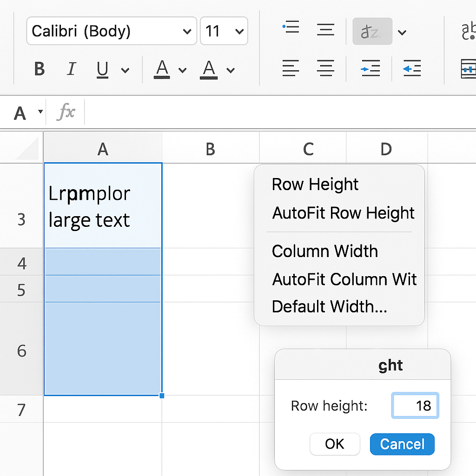Click the fx insert function icon
Viewport: 476px width, 476px height.
click(66, 112)
